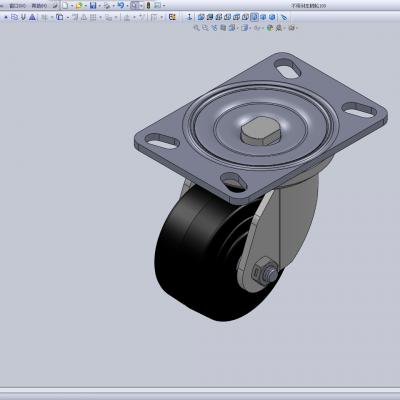Open the Options icon in top toolbar
The height and width of the screenshot is (400, 400).
coord(157,6)
